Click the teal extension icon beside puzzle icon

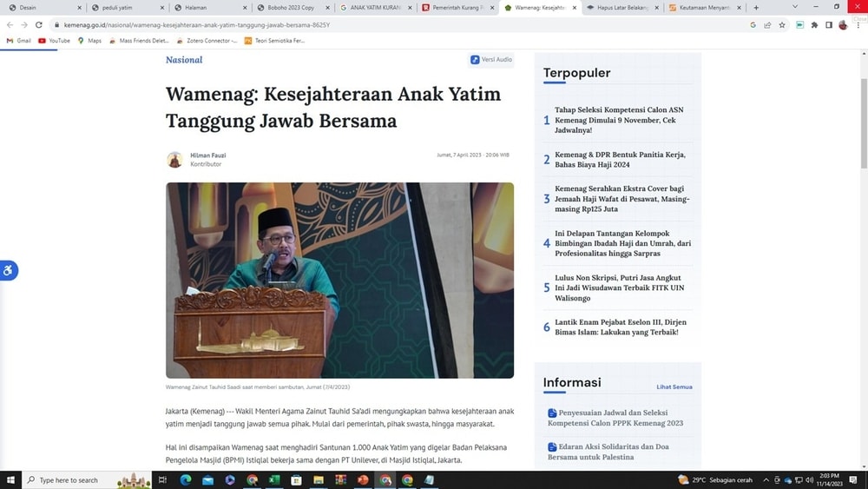click(x=800, y=25)
